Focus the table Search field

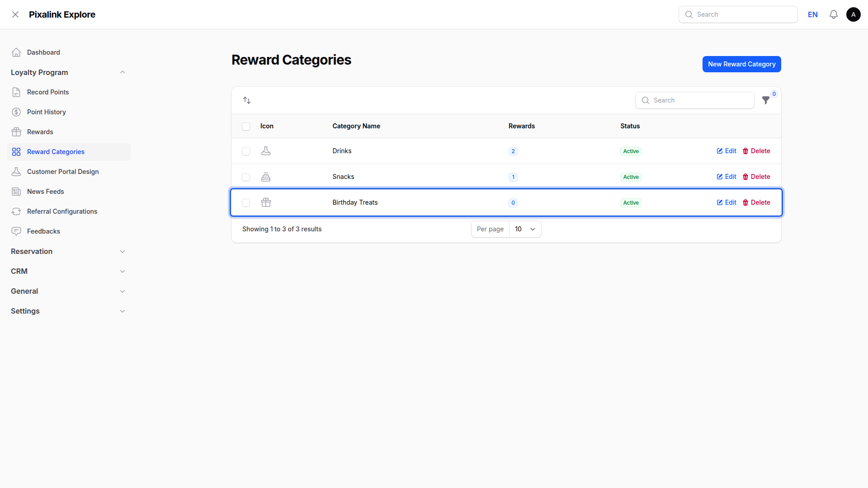(694, 100)
